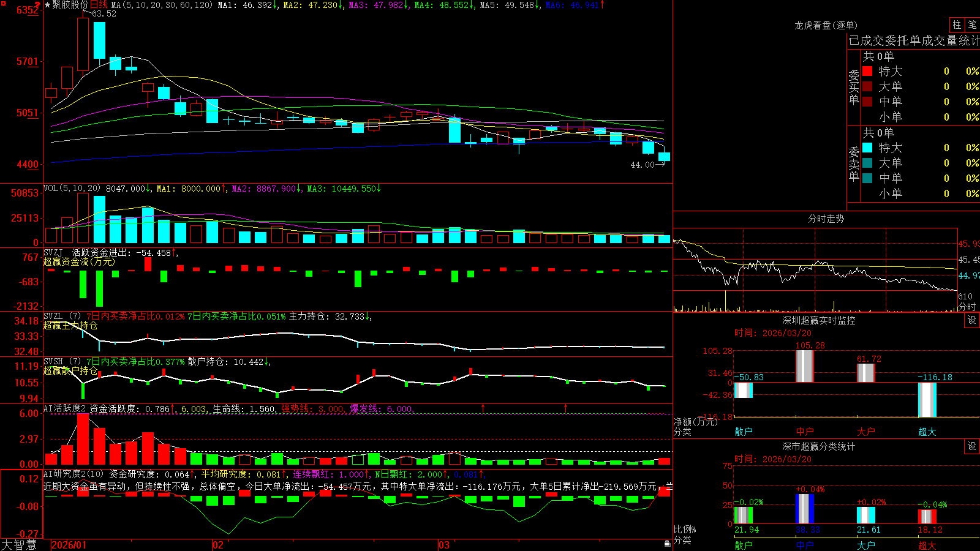Click the 强势线: 3.000 label
Viewport: 980px width, 551px height.
pyautogui.click(x=313, y=409)
